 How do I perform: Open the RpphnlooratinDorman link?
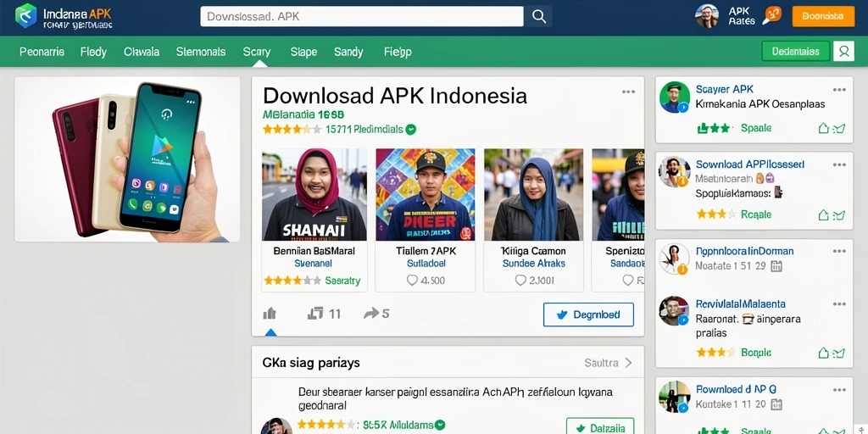pyautogui.click(x=744, y=251)
